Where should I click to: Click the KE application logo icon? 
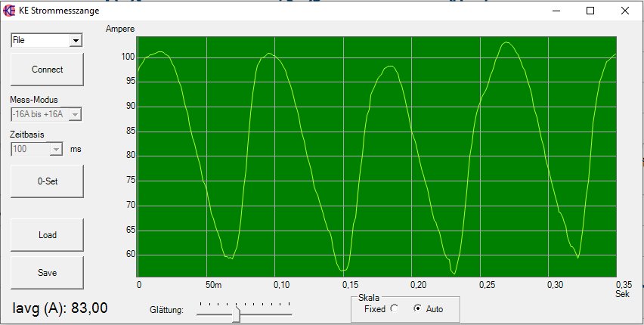pyautogui.click(x=9, y=11)
